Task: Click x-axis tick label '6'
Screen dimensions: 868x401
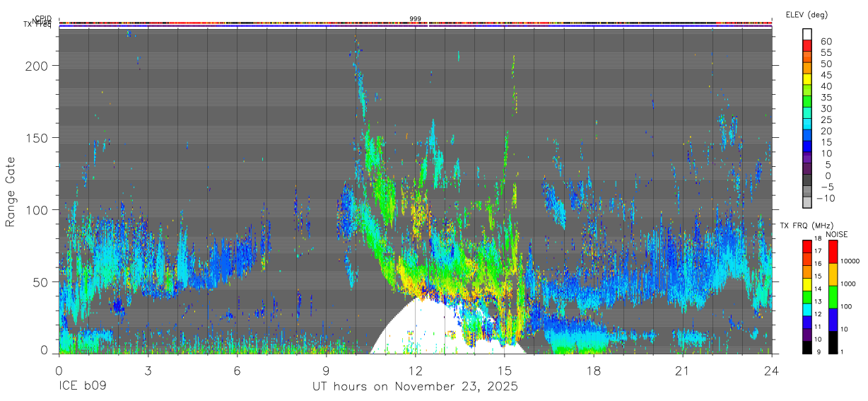Action: click(x=237, y=371)
